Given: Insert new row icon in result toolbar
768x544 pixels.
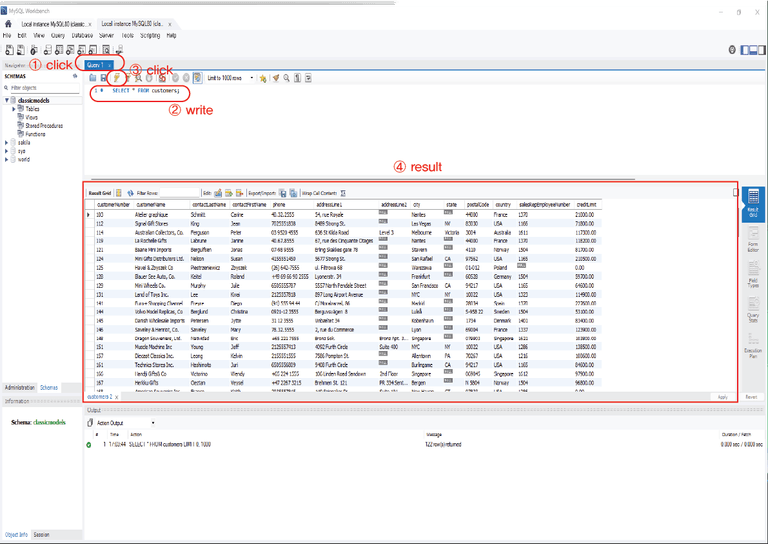Looking at the screenshot, I should (x=229, y=193).
